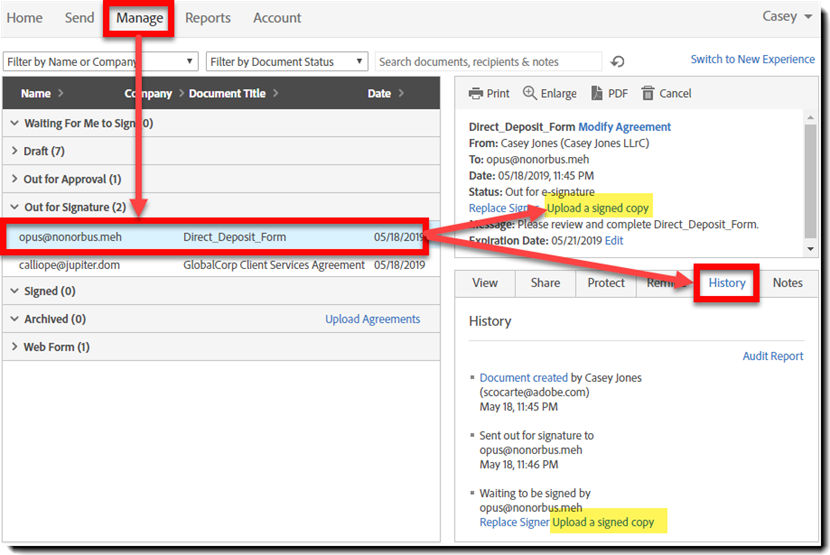This screenshot has height=555, width=830.
Task: Collapse the Waiting For Me to Sign section
Action: (14, 123)
